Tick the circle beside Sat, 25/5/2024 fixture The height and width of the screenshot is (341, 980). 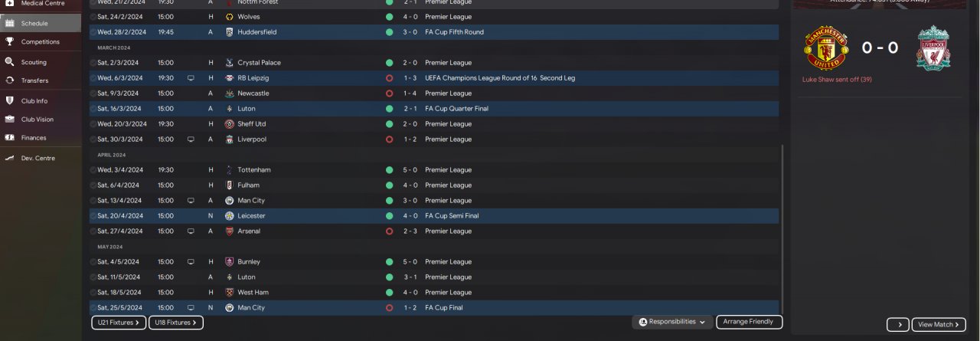click(93, 308)
